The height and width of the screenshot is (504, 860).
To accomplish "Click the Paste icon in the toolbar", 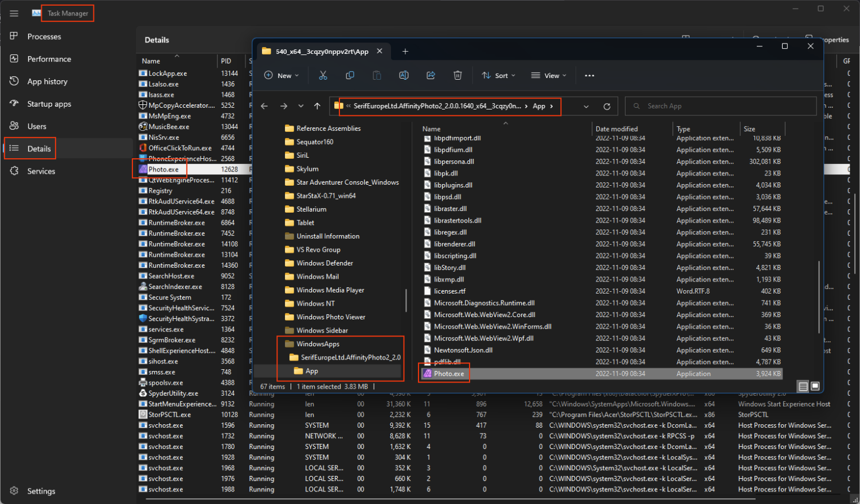I will pos(377,75).
